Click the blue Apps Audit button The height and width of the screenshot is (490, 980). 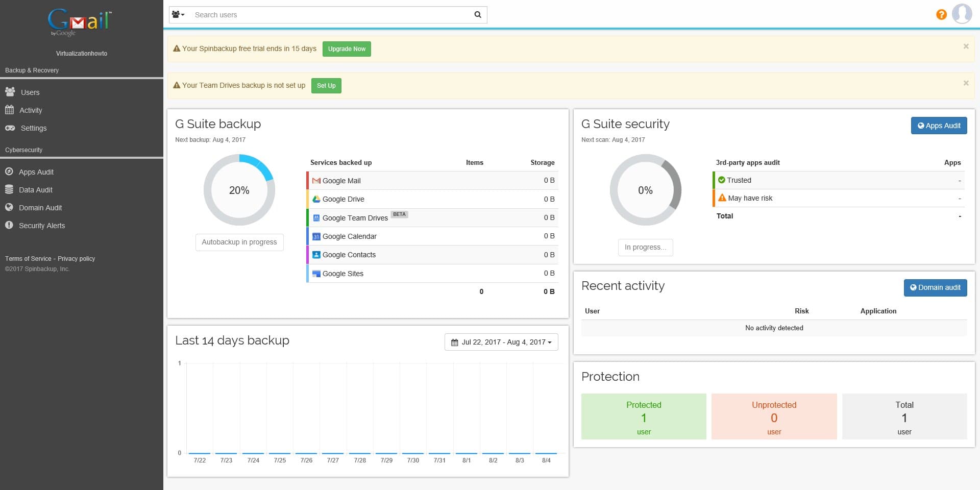point(939,126)
